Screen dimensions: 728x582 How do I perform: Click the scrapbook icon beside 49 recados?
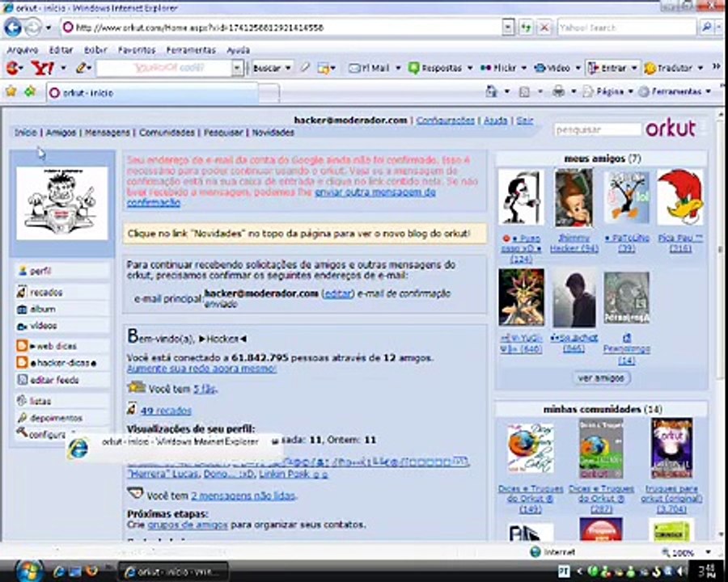[132, 409]
